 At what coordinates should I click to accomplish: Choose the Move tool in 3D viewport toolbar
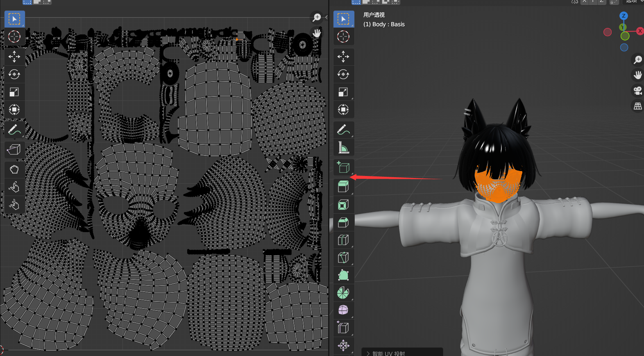click(344, 57)
